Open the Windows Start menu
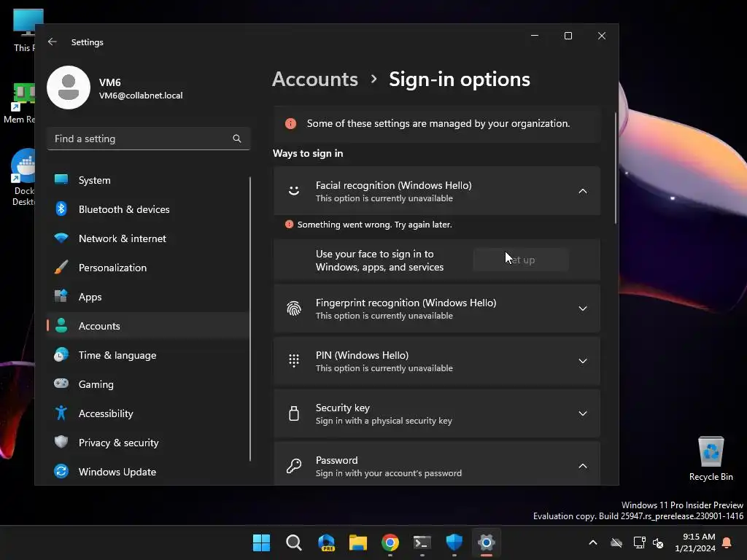Viewport: 747px width, 560px height. pyautogui.click(x=261, y=542)
